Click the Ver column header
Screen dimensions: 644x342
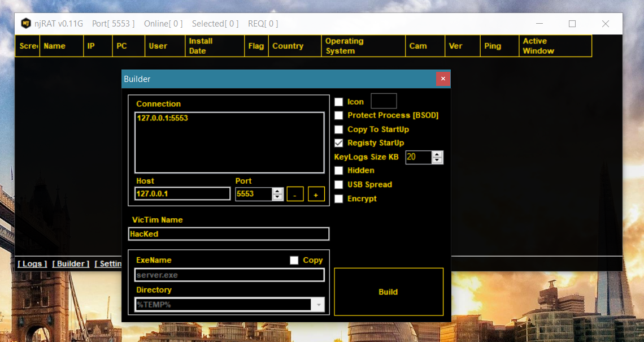coord(462,46)
